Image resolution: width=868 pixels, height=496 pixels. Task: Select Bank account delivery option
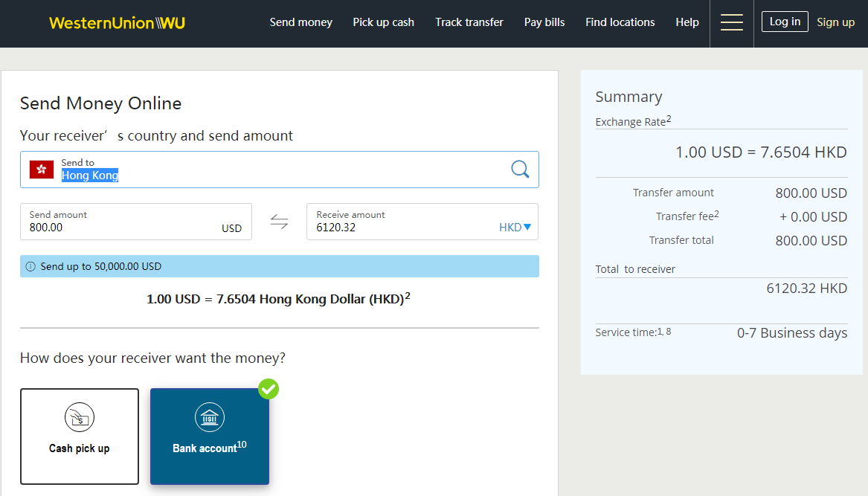tap(210, 437)
